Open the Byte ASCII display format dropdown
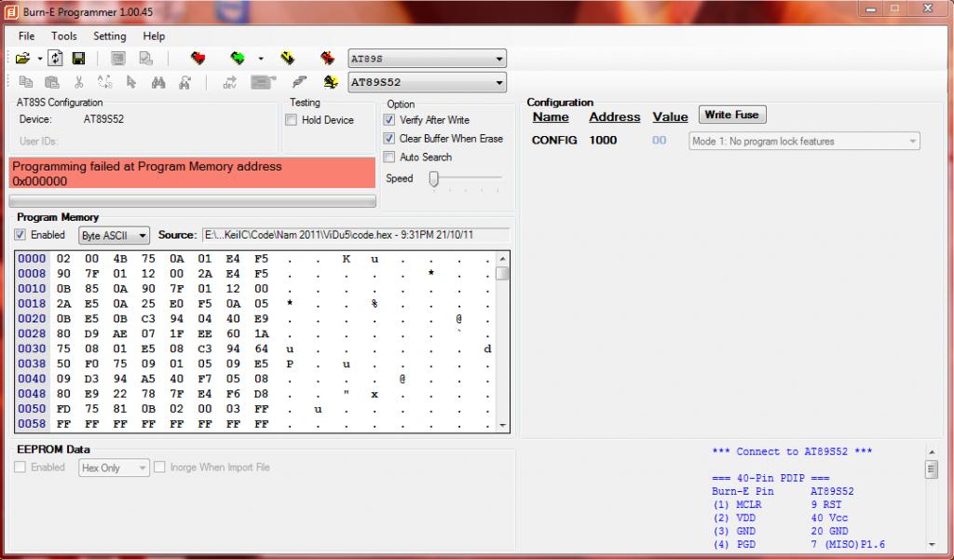The width and height of the screenshot is (954, 560). click(x=114, y=235)
